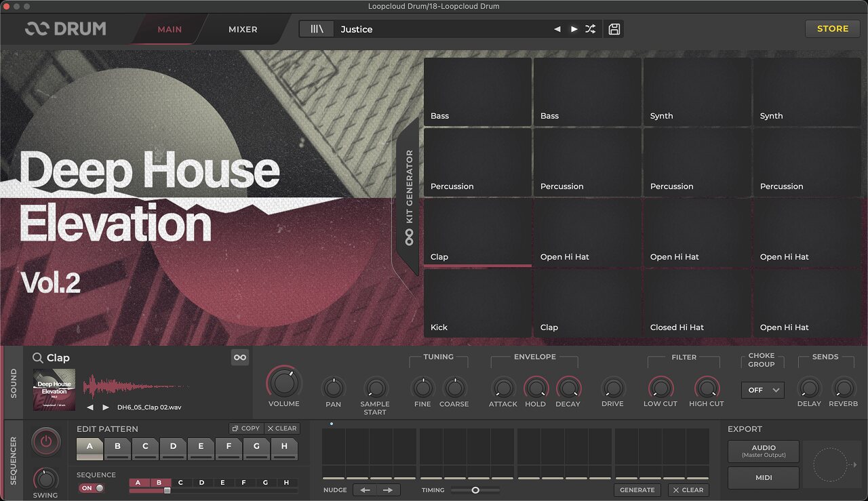Open the Choke Group OFF dropdown
The image size is (868, 501).
coord(763,390)
